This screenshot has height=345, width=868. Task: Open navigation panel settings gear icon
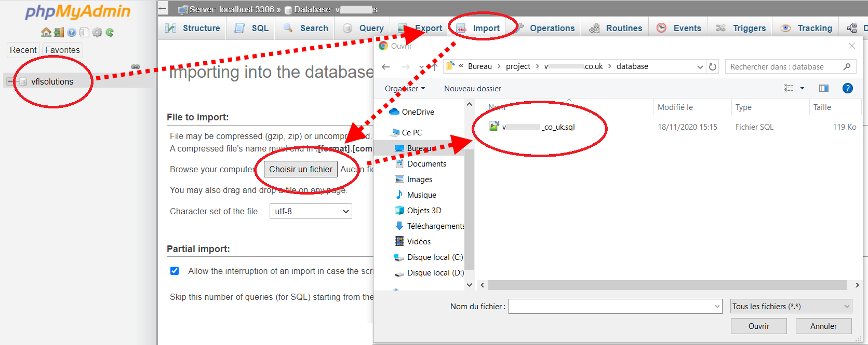pyautogui.click(x=97, y=32)
